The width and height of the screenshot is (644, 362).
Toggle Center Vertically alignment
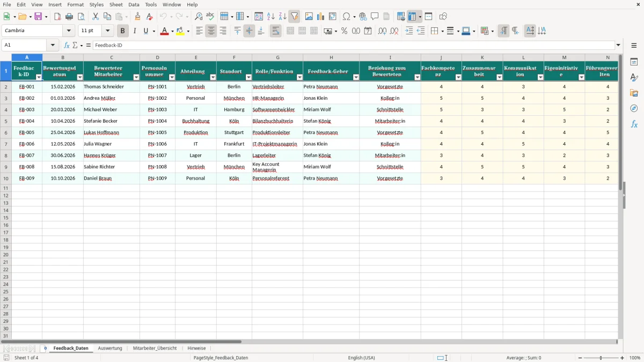tap(249, 31)
